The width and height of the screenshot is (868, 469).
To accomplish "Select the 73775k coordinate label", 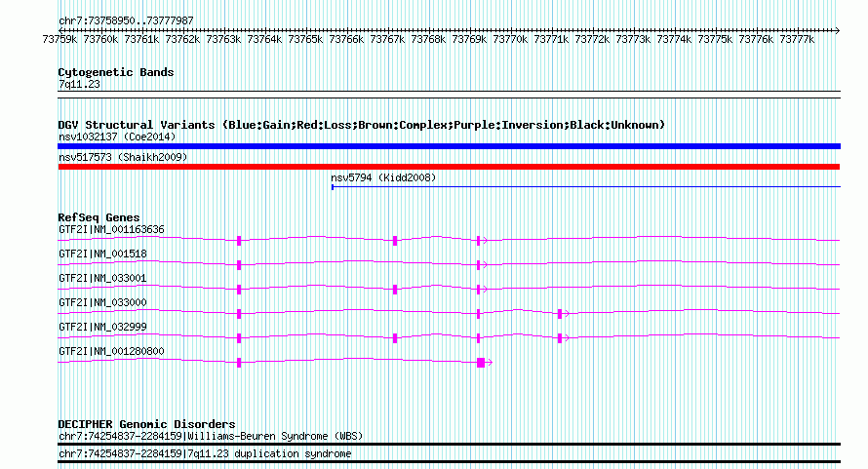I will pos(715,39).
